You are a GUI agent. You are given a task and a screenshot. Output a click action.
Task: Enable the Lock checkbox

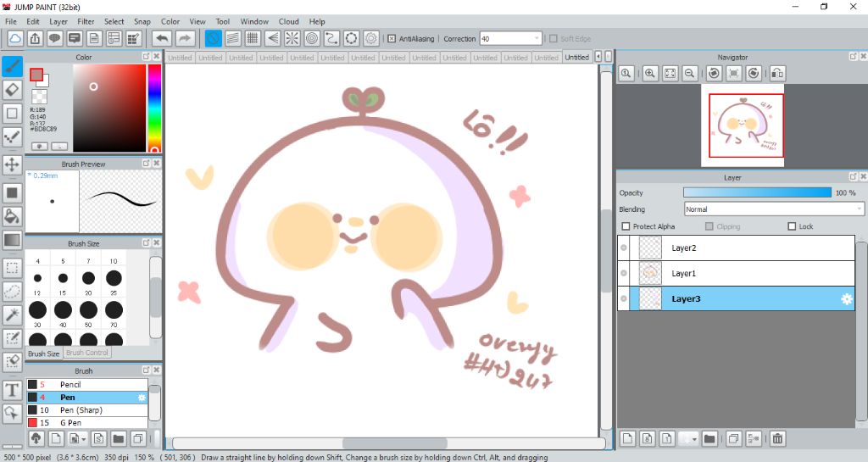792,226
